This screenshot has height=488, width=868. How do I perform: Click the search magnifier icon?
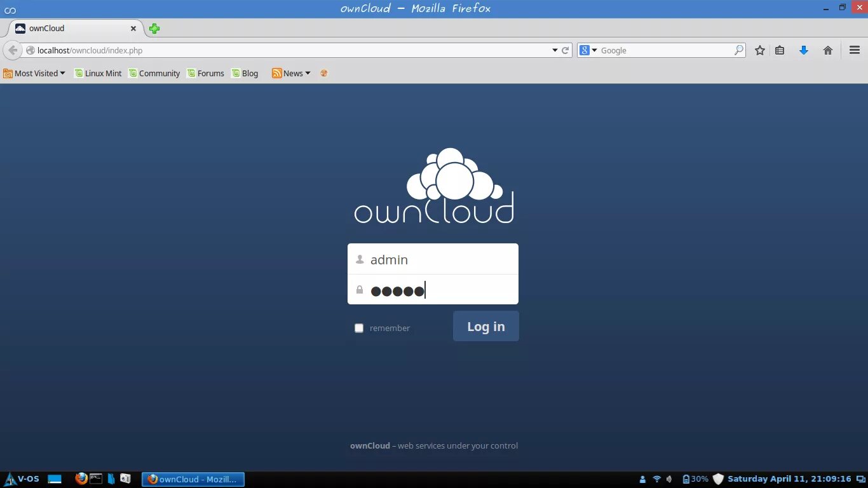coord(739,50)
